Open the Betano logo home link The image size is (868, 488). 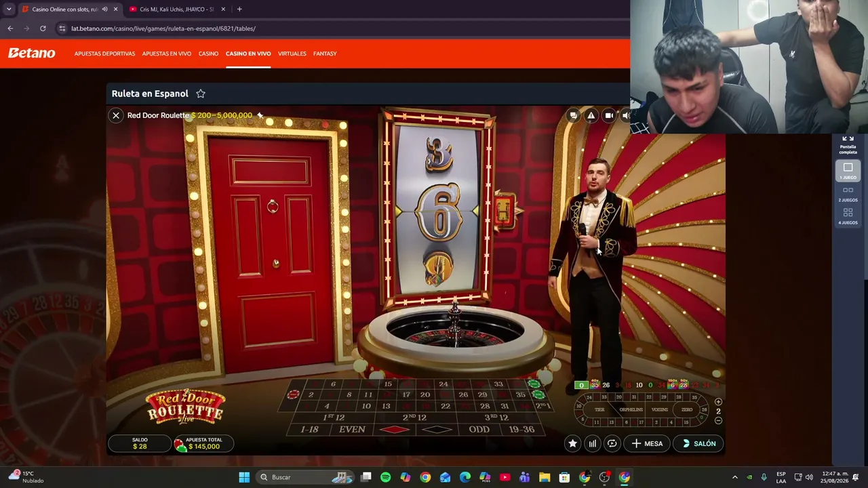tap(32, 54)
